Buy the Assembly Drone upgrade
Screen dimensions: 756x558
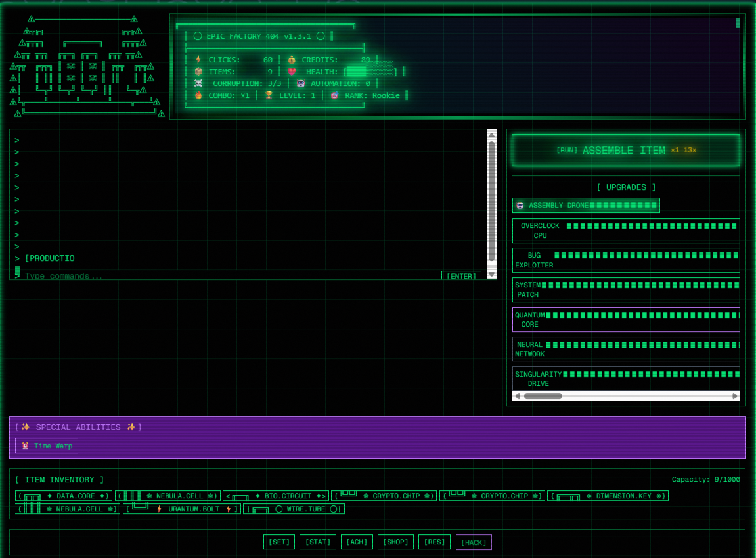[x=586, y=206]
